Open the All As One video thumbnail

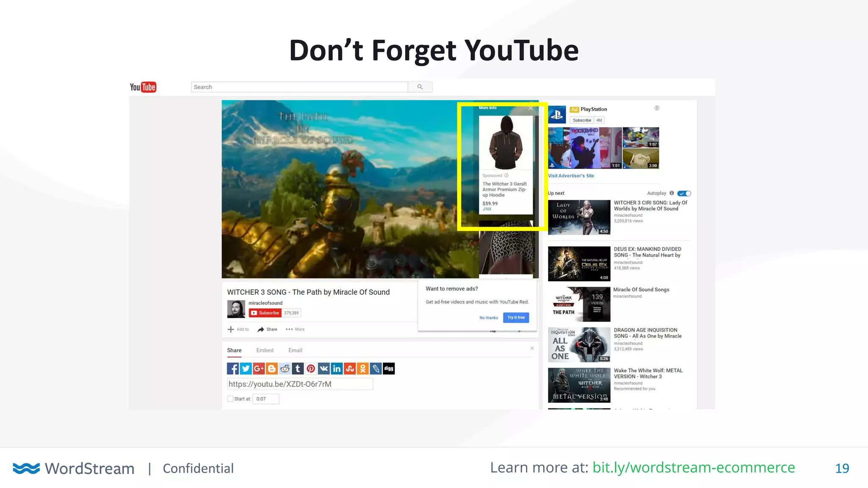[579, 345]
